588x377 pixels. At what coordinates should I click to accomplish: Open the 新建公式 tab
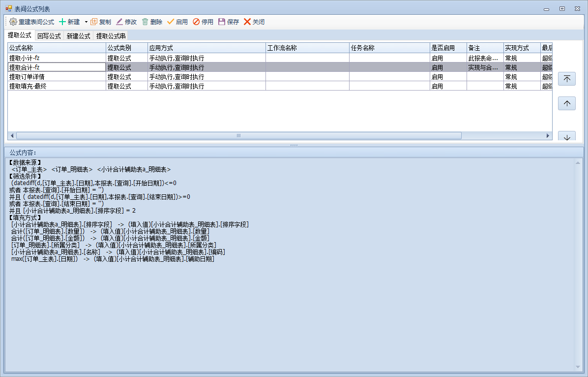point(79,36)
